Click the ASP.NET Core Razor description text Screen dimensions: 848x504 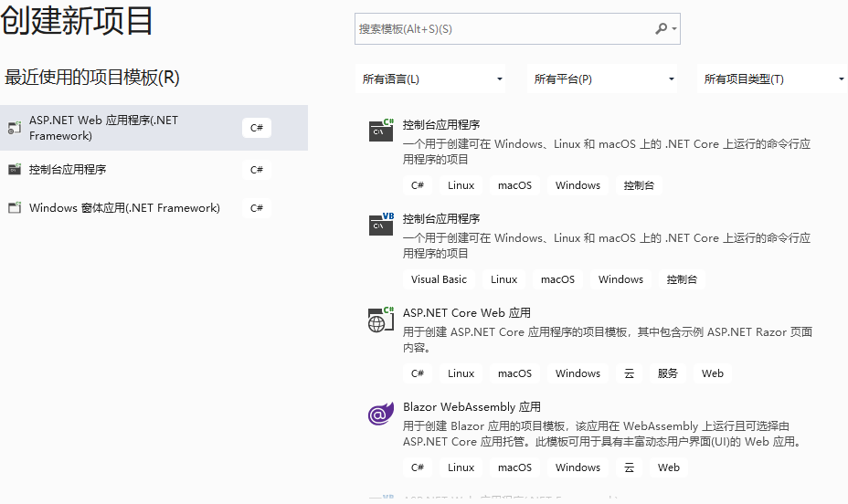(x=608, y=340)
